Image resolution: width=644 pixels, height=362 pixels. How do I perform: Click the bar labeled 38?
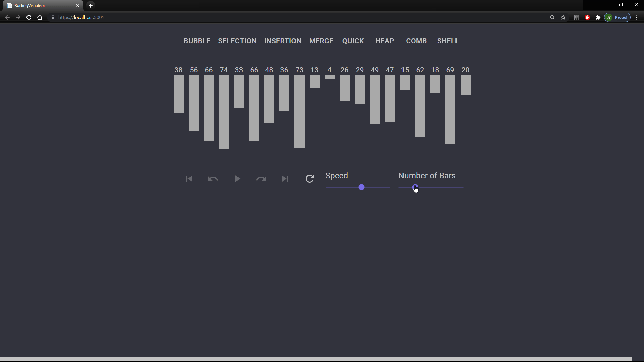179,94
